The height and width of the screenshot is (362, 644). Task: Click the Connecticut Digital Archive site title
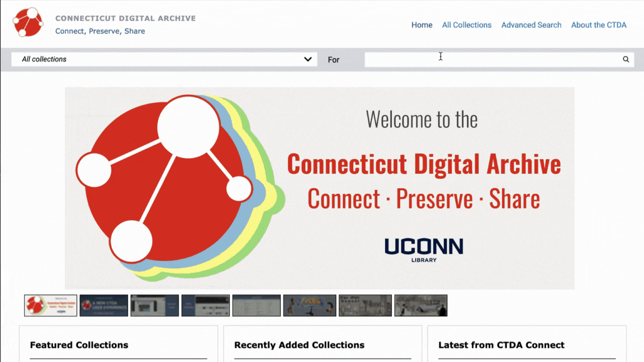pyautogui.click(x=126, y=18)
